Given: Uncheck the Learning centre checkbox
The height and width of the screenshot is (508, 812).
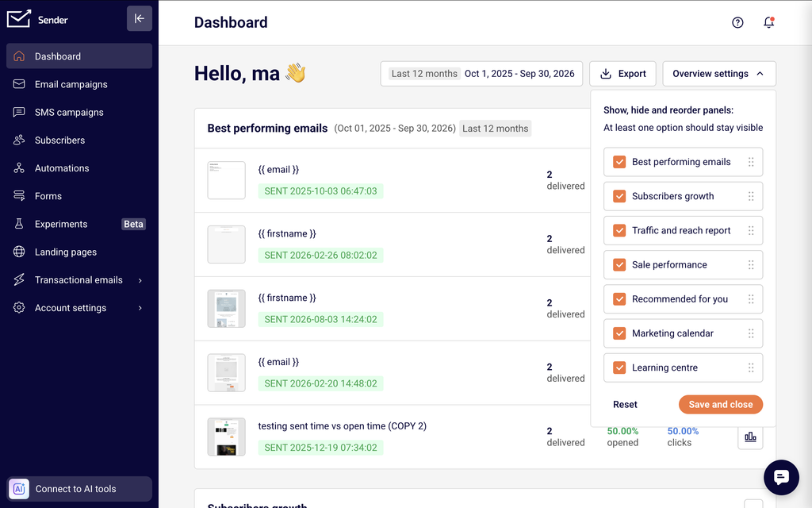Looking at the screenshot, I should click(619, 368).
